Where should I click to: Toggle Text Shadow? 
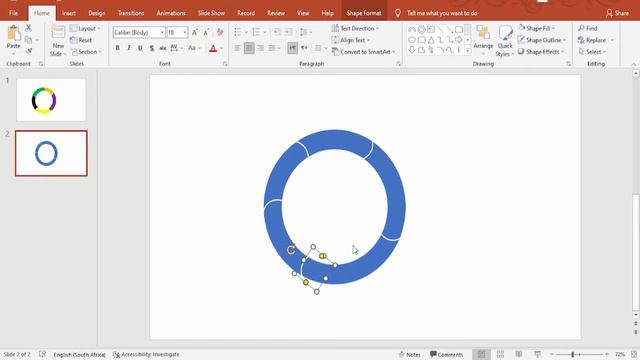coord(151,48)
